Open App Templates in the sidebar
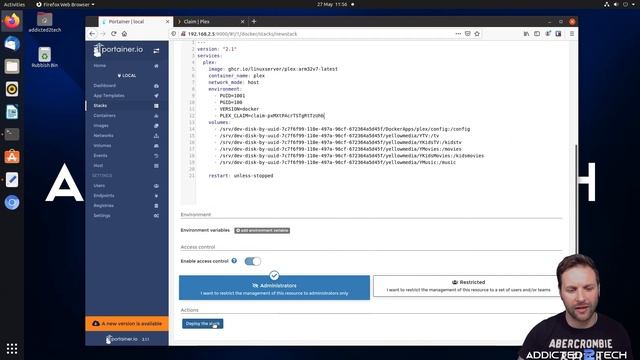 click(x=109, y=96)
